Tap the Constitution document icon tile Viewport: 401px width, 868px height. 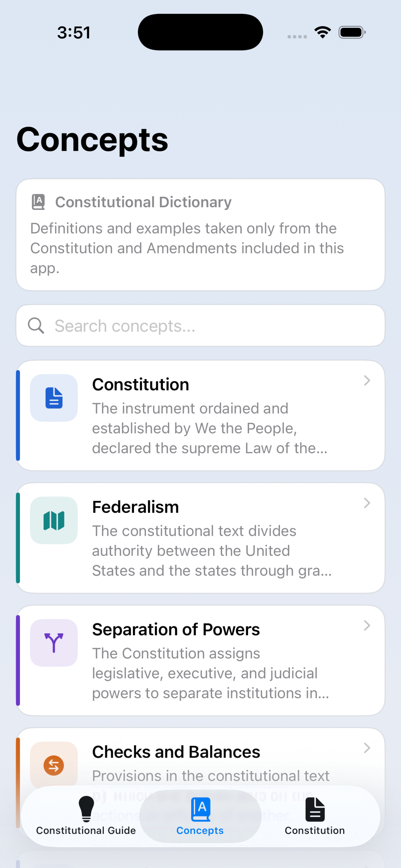(x=54, y=398)
